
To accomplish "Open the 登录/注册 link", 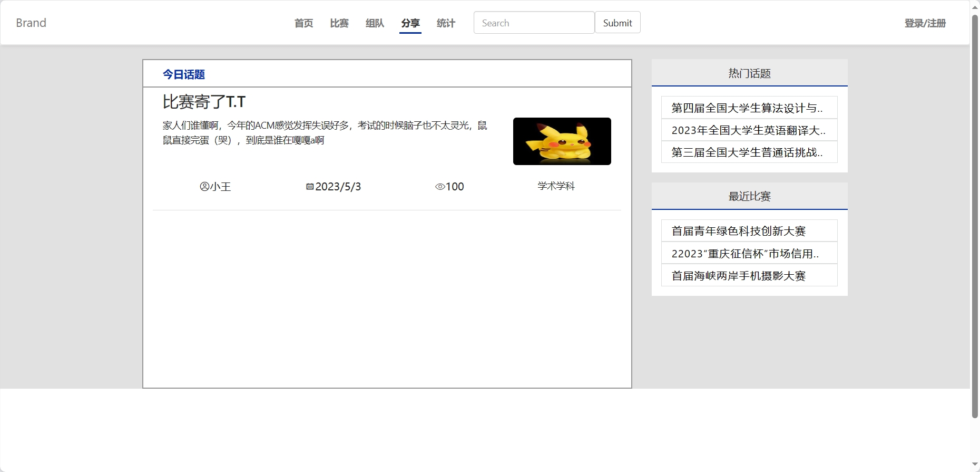I will pyautogui.click(x=925, y=23).
